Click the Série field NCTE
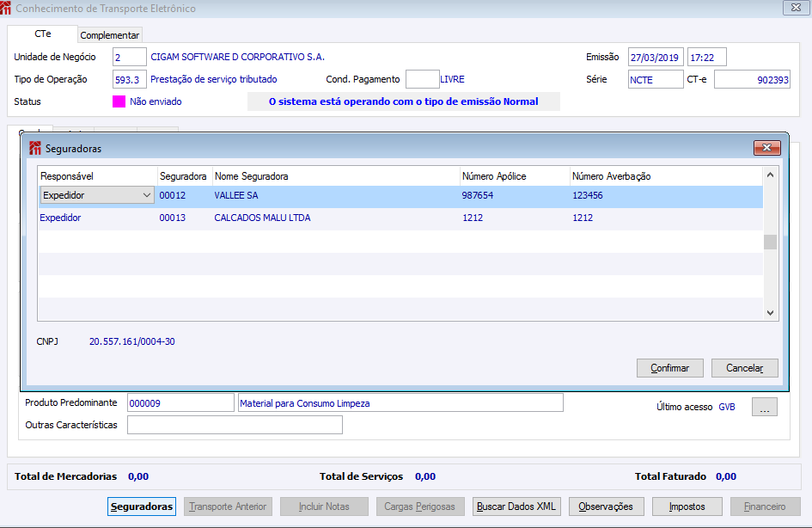812x528 pixels. [x=656, y=79]
